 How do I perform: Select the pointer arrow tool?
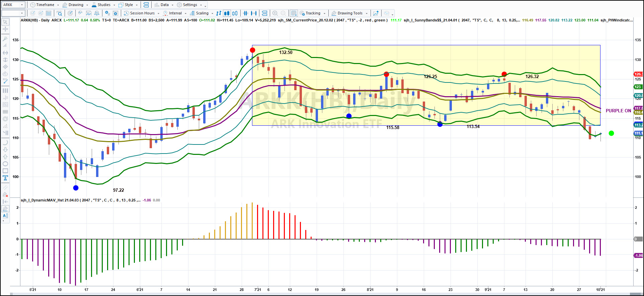(x=5, y=22)
